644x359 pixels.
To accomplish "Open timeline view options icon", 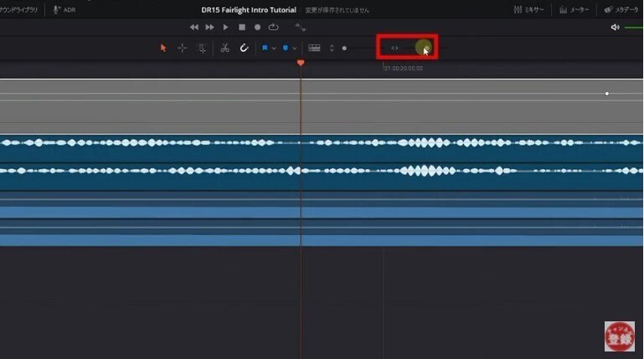I will click(x=314, y=48).
